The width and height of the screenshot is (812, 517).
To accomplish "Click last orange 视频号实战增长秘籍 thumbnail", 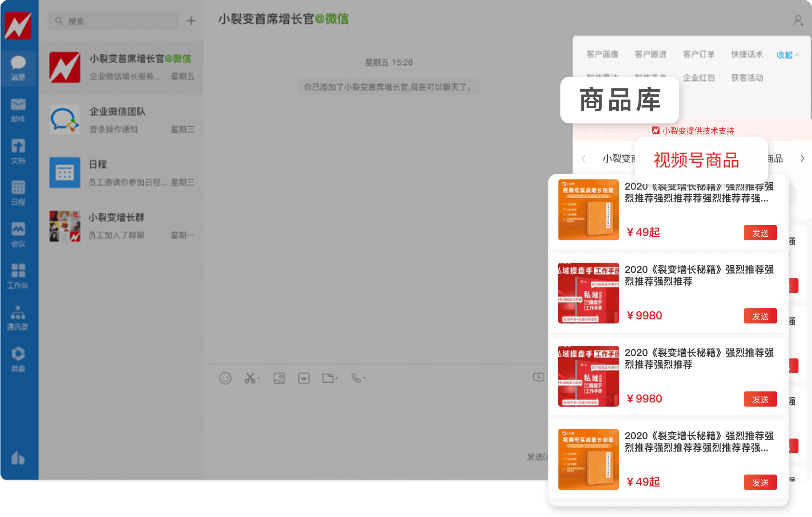I will point(588,459).
